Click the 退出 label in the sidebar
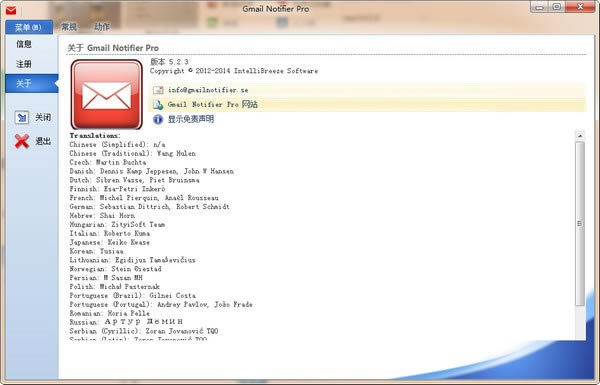This screenshot has width=600, height=385. 43,141
